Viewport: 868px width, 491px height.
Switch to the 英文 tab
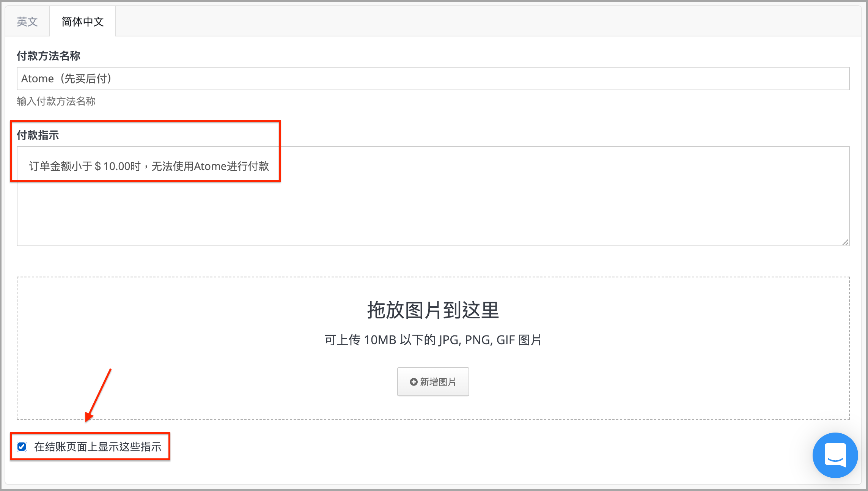[27, 22]
